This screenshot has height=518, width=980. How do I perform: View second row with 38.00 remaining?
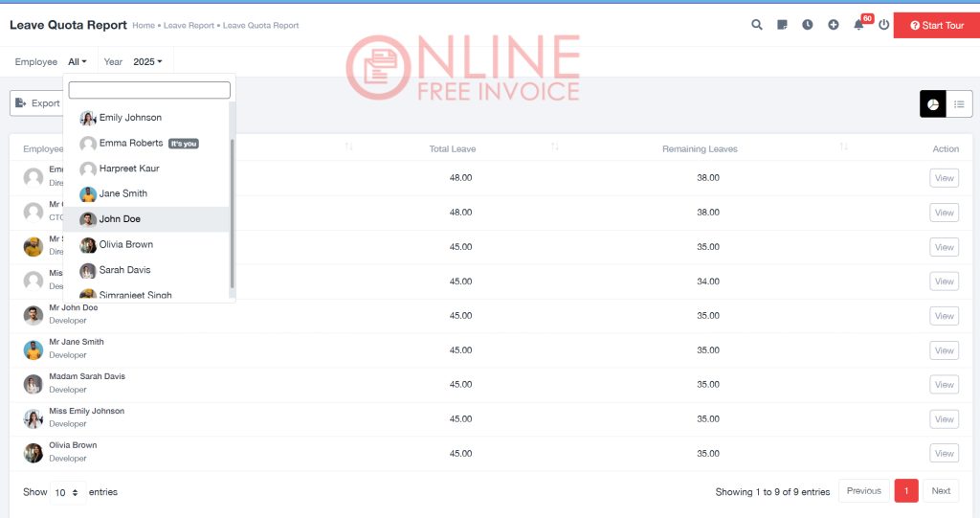click(x=944, y=213)
